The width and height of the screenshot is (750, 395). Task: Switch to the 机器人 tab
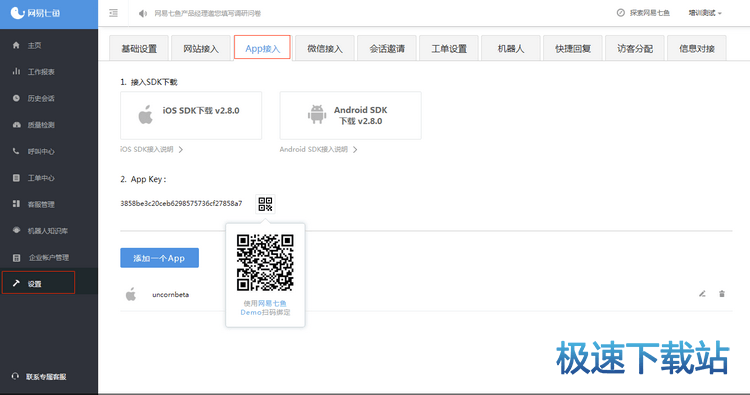[x=511, y=48]
